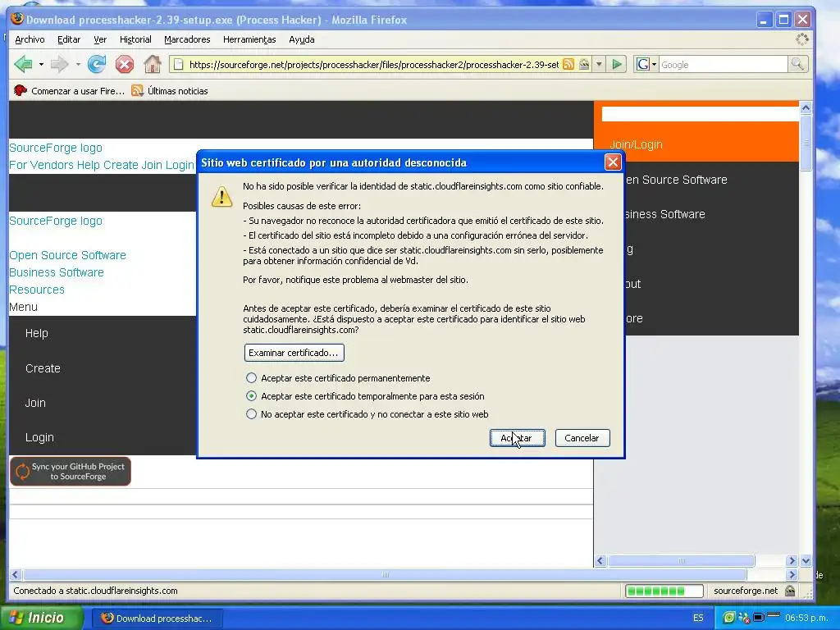The width and height of the screenshot is (840, 630).
Task: Select Aceptar este certificado temporalmente para esta sesión
Action: coord(251,396)
